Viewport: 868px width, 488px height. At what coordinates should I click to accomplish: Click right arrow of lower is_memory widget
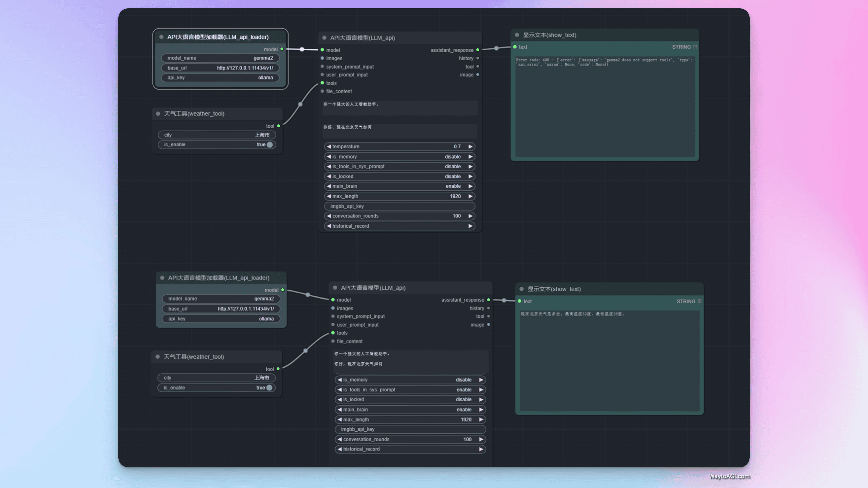481,380
